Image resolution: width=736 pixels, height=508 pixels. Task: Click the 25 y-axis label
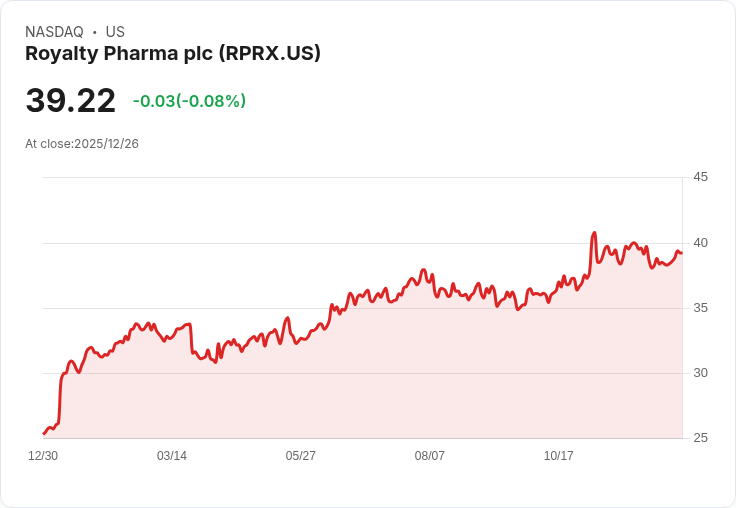[x=700, y=438]
